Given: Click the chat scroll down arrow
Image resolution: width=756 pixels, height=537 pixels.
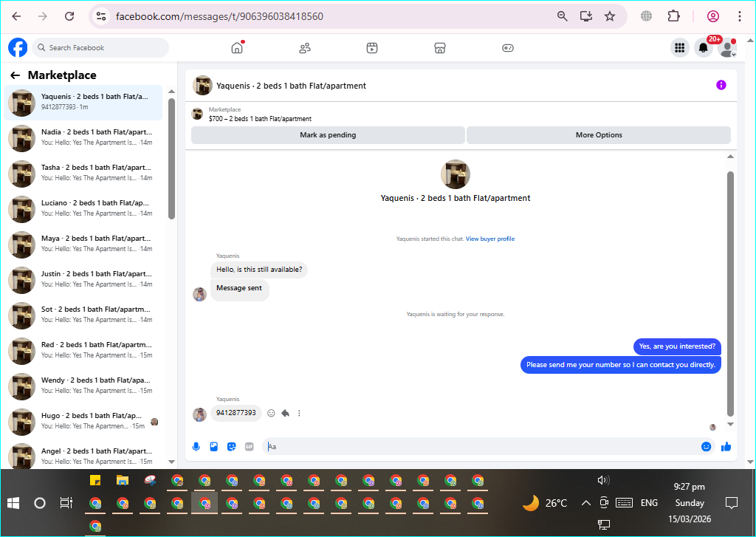Looking at the screenshot, I should click(730, 424).
